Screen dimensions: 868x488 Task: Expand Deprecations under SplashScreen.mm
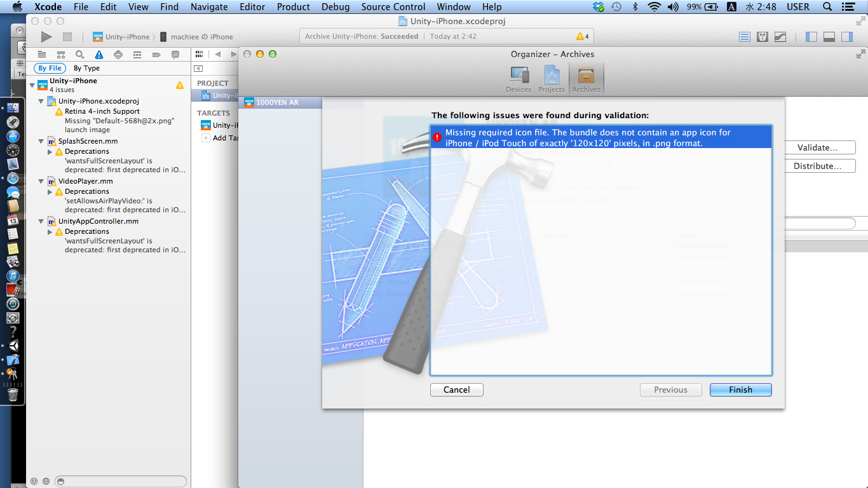[x=50, y=152]
